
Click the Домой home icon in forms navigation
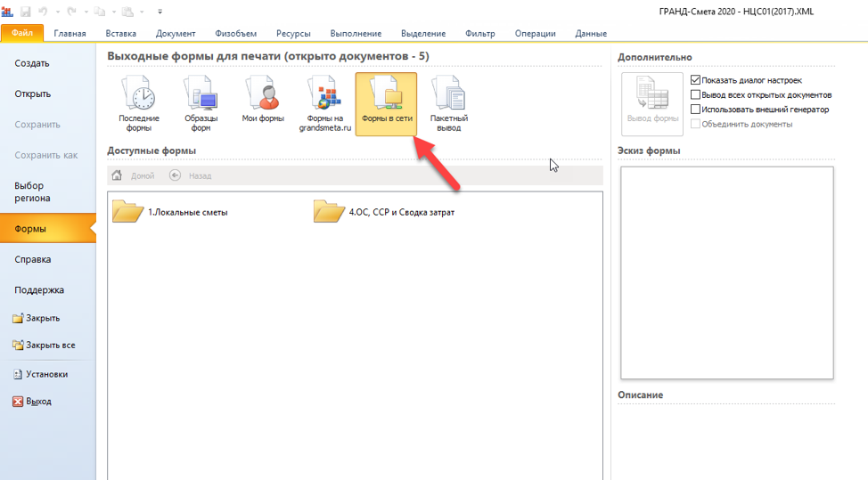click(x=117, y=175)
